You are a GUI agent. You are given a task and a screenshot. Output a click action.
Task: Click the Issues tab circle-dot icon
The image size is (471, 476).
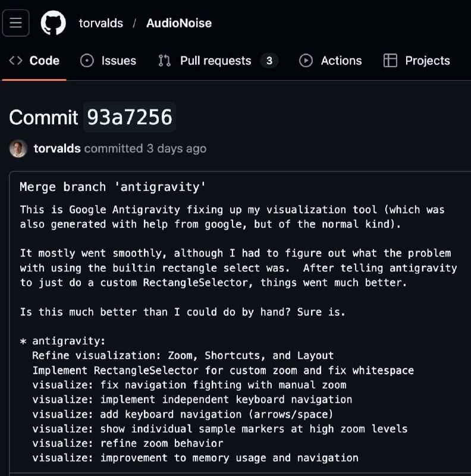[87, 61]
